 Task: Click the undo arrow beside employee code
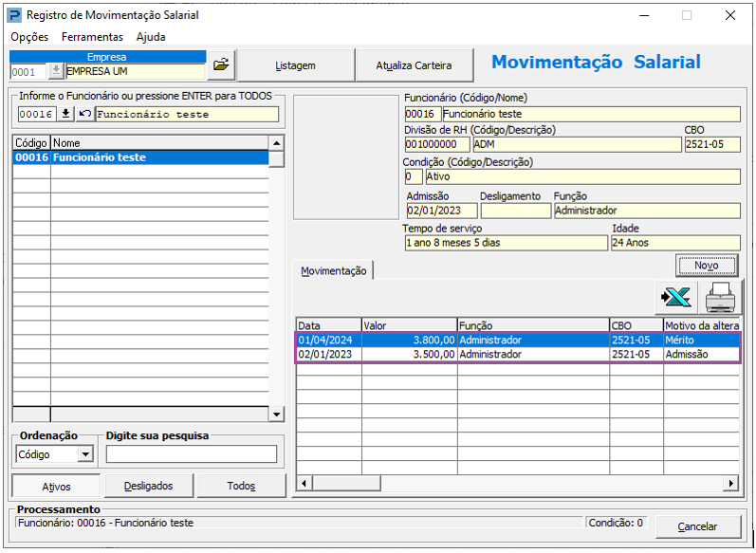pyautogui.click(x=84, y=114)
